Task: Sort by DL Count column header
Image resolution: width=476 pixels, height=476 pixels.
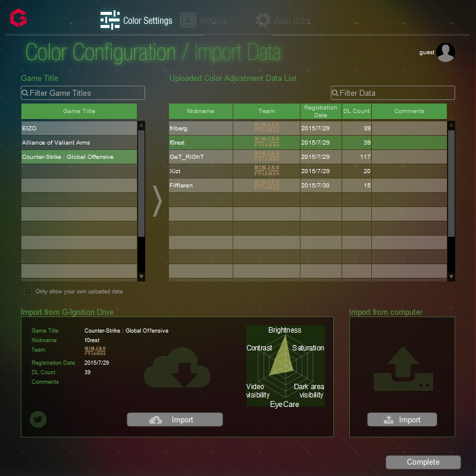Action: pyautogui.click(x=356, y=111)
